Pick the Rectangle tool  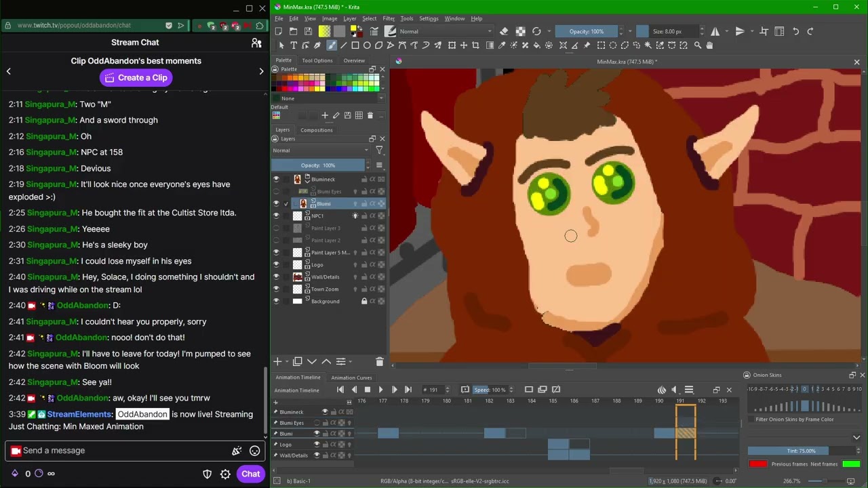tap(355, 45)
